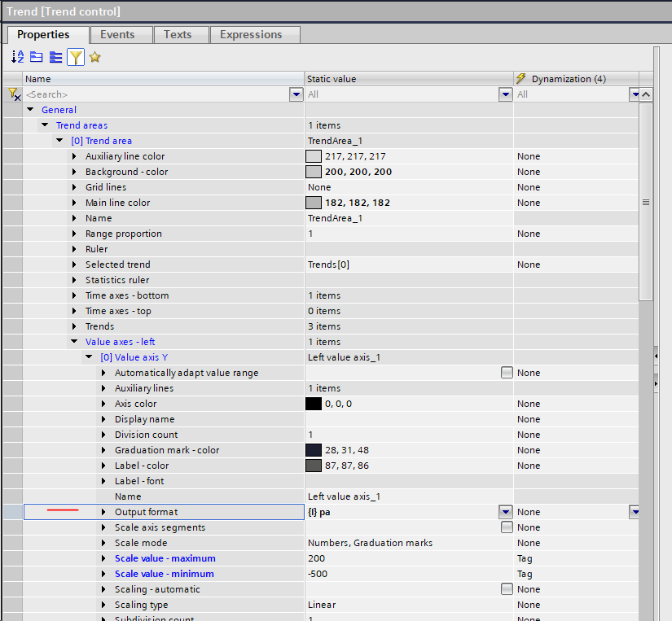Screen dimensions: 672x621
Task: Click the alphabetical sort icon
Action: click(17, 57)
